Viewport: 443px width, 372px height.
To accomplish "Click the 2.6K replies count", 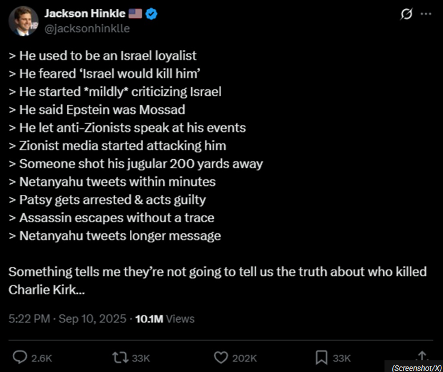I will point(42,358).
